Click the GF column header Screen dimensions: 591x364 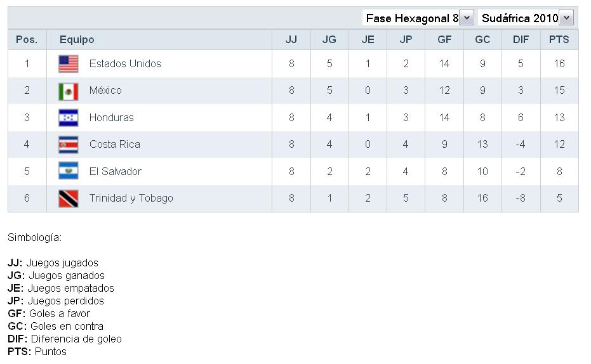[x=444, y=39]
